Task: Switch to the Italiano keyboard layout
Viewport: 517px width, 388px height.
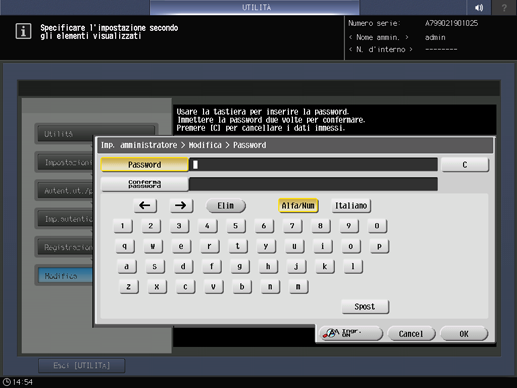Action: pyautogui.click(x=351, y=206)
